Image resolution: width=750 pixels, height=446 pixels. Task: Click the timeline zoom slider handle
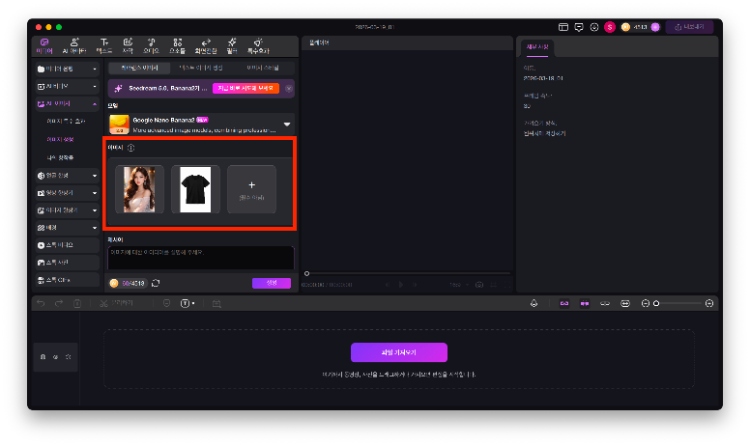click(x=657, y=303)
